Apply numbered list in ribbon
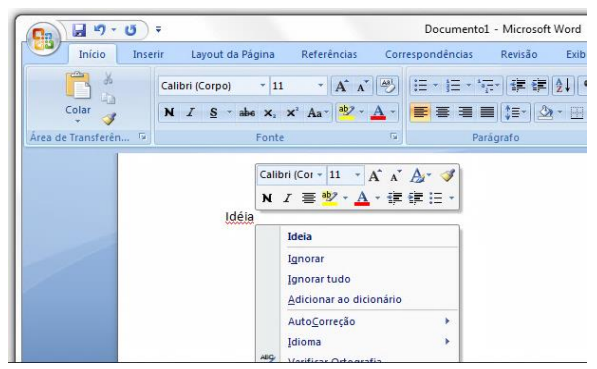The image size is (597, 369). [453, 86]
